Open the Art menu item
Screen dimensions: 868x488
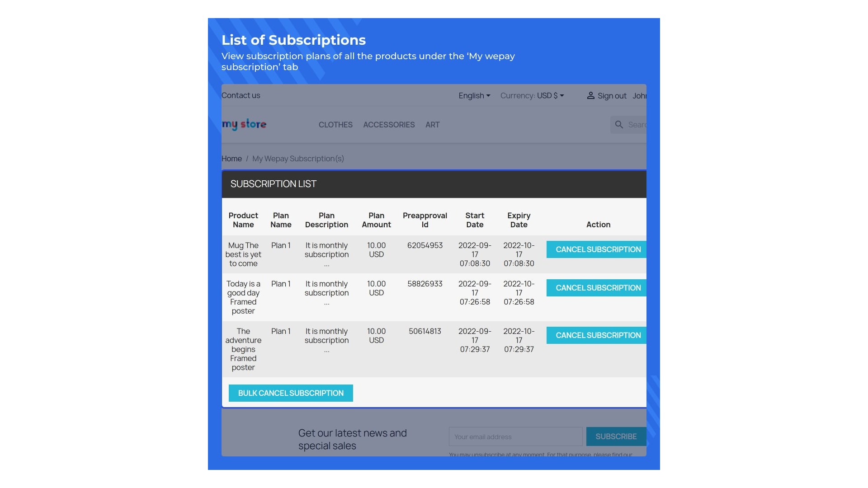(432, 125)
